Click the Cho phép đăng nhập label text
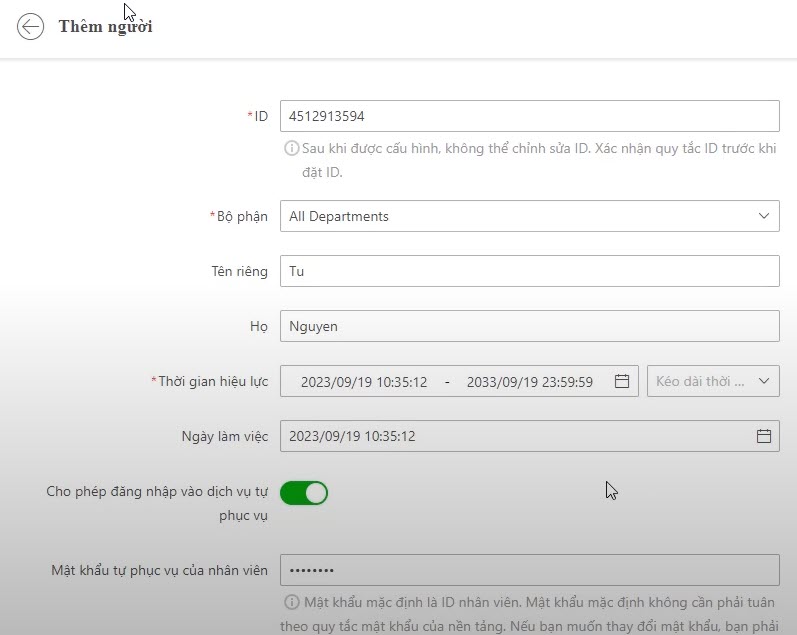This screenshot has height=635, width=797. point(157,492)
